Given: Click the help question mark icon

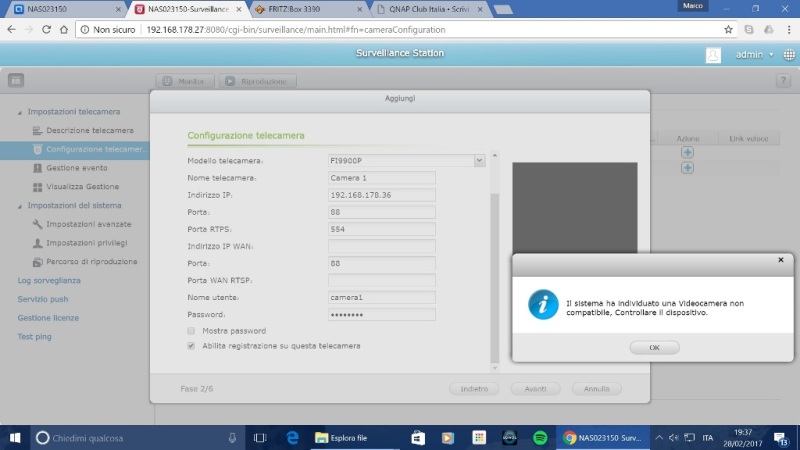Looking at the screenshot, I should pos(785,80).
